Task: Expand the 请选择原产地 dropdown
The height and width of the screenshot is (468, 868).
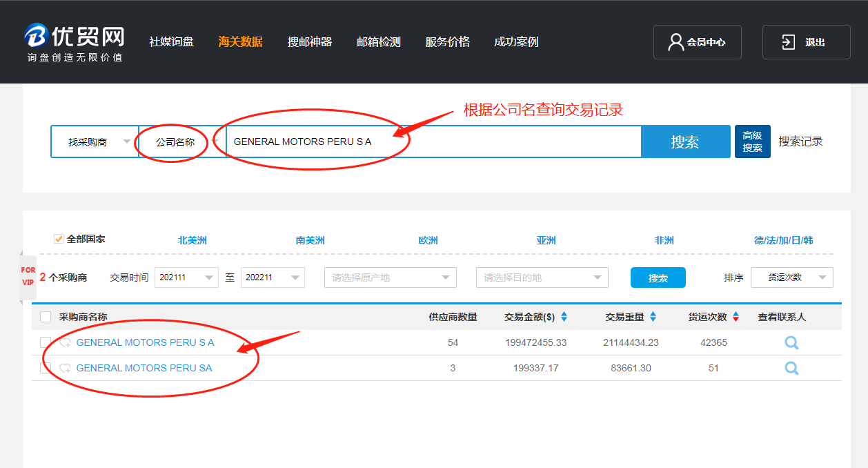Action: pyautogui.click(x=390, y=277)
